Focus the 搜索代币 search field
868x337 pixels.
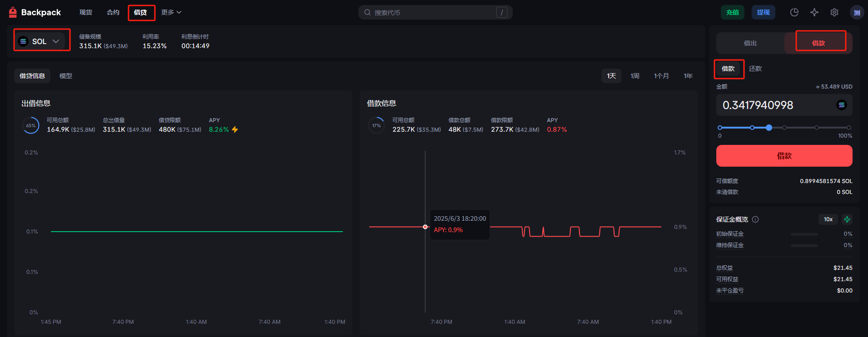coord(432,12)
